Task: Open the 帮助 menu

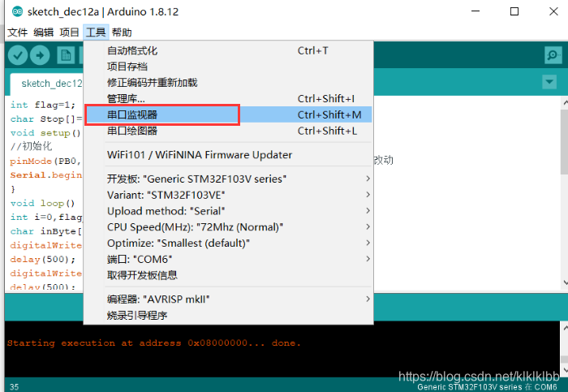Action: (x=122, y=32)
